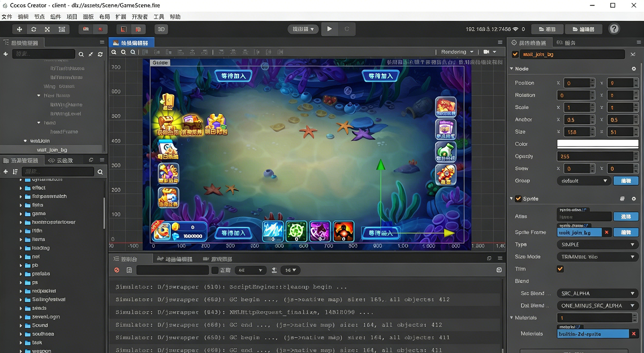Switch to the animation editor tab
The width and height of the screenshot is (644, 353).
(175, 259)
